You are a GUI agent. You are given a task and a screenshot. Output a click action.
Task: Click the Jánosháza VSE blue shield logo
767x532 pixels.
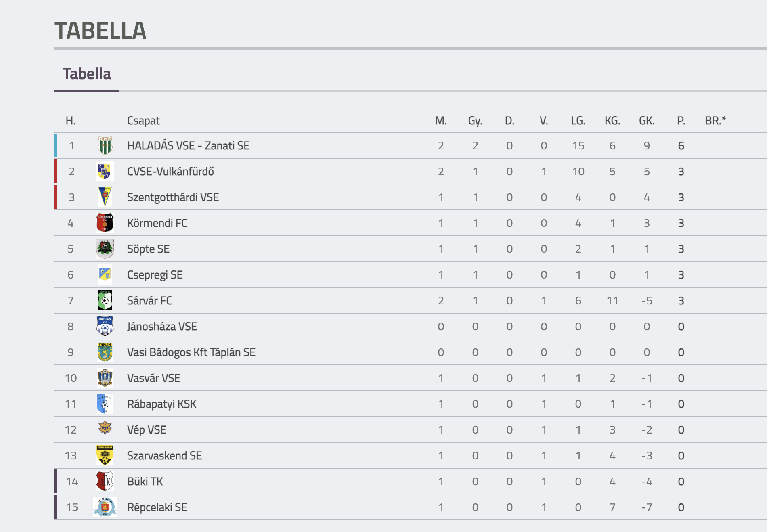(x=105, y=327)
